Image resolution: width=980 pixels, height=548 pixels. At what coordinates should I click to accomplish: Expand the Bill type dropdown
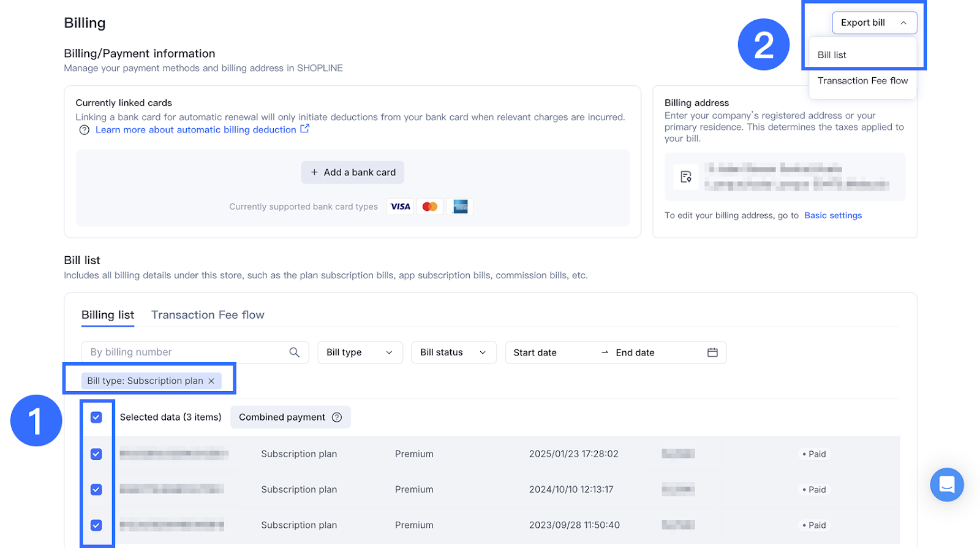360,352
